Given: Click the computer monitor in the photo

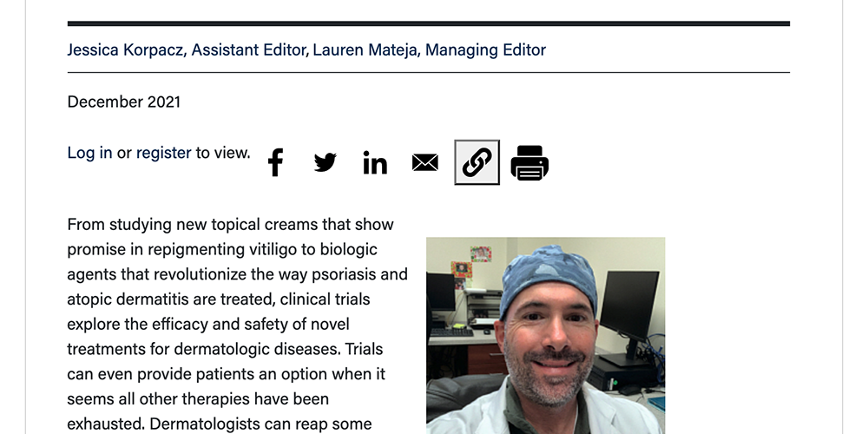Looking at the screenshot, I should coord(629,307).
